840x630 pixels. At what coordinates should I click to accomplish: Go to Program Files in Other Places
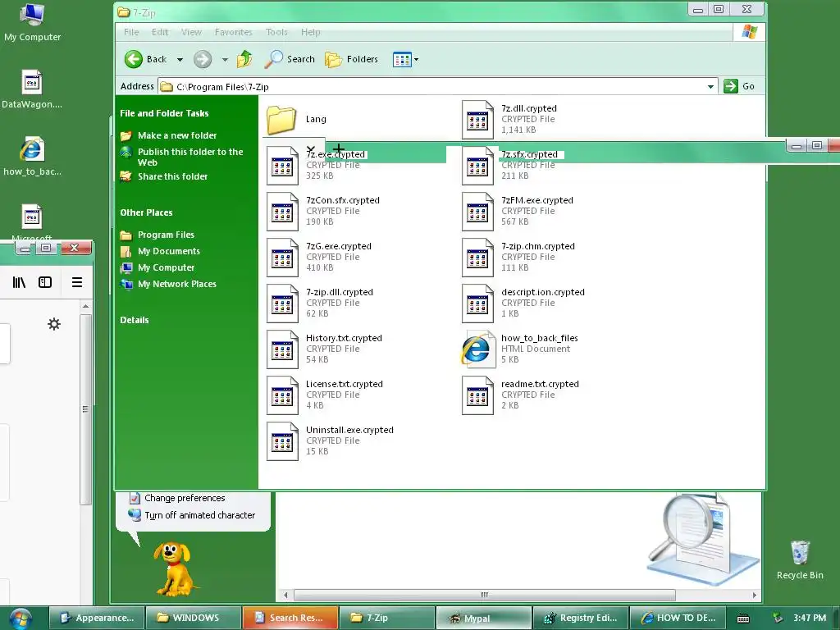166,235
